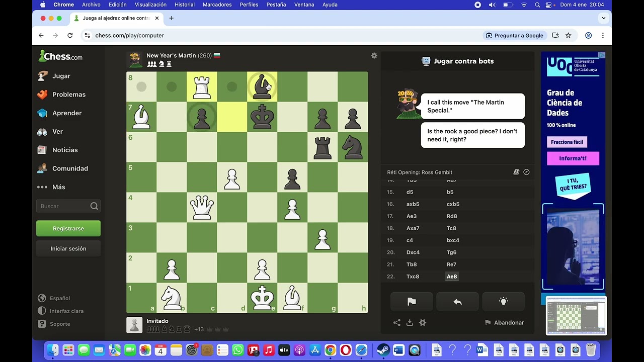Close the 'Juega al ajedrez online' tab
Image resolution: width=644 pixels, height=362 pixels.
[157, 18]
